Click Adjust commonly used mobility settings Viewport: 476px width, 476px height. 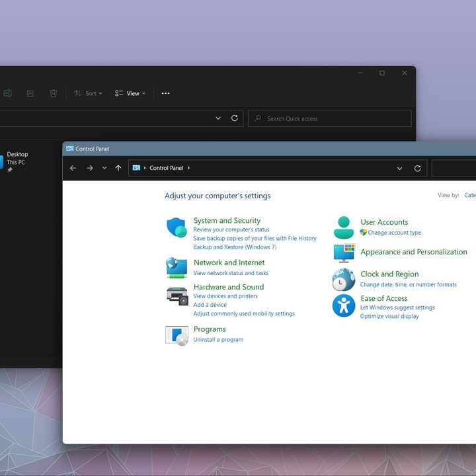click(244, 313)
